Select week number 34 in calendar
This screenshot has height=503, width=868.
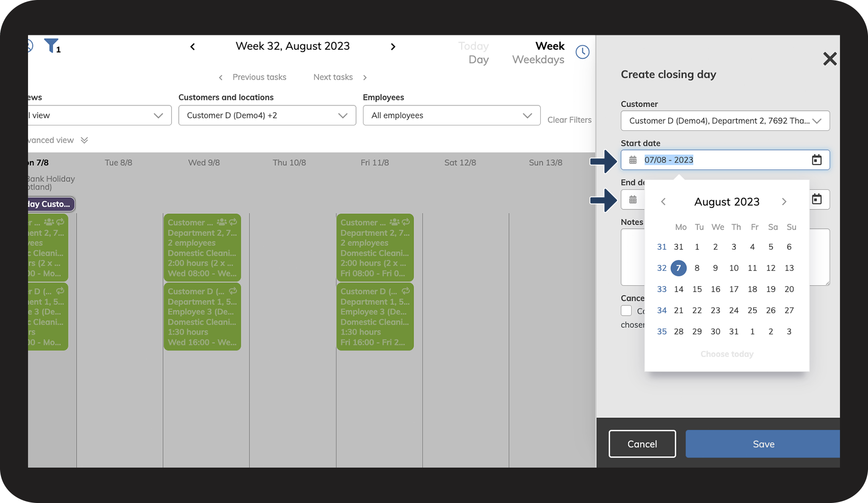[662, 310]
